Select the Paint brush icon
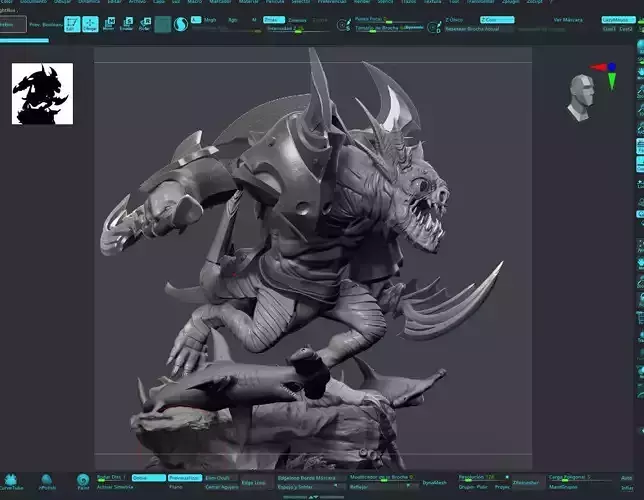Screen dimensions: 644x500 [x=83, y=482]
